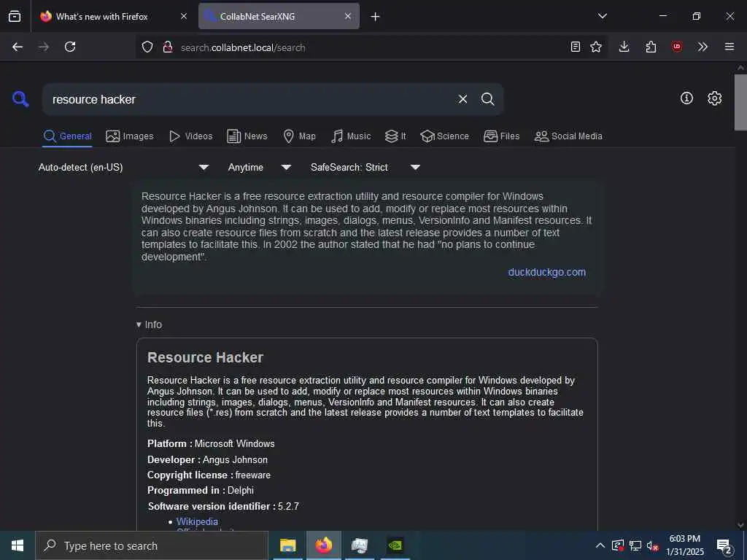The image size is (747, 560).
Task: Reload the page with refresh icon
Action: coord(70,47)
